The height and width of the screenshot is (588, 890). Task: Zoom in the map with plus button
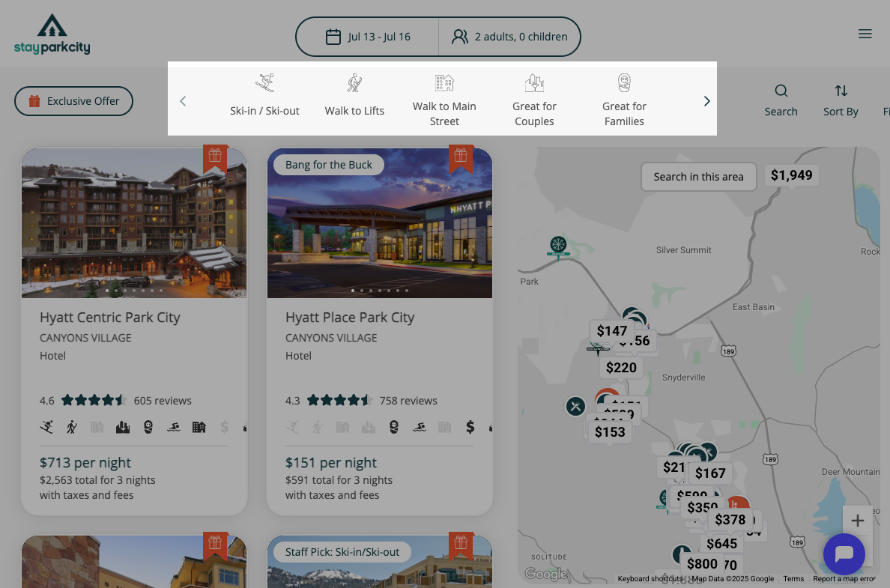858,521
